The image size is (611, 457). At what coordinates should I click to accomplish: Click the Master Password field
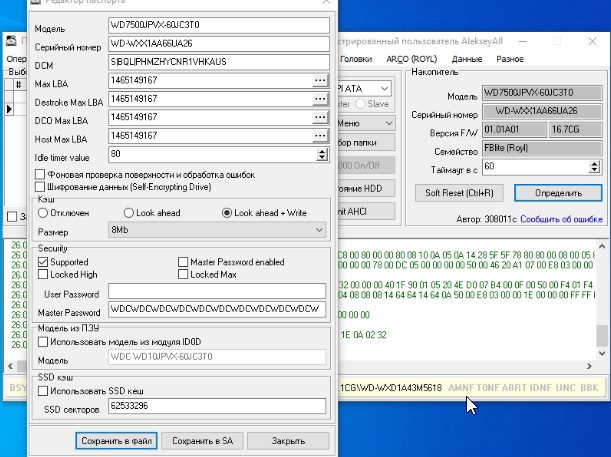click(217, 309)
